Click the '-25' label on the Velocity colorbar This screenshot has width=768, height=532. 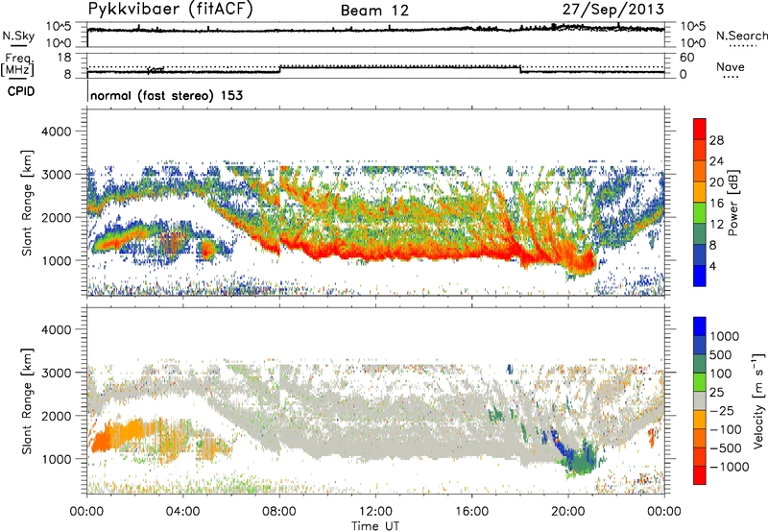pos(724,411)
